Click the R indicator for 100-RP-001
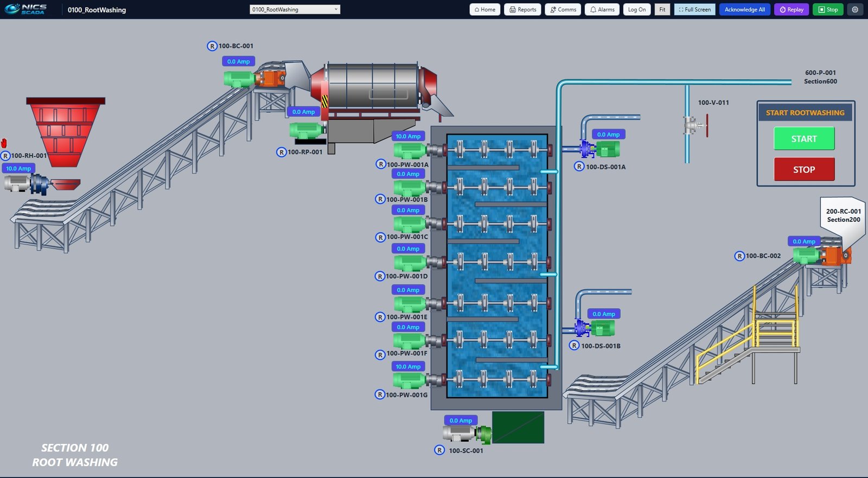 [x=281, y=152]
